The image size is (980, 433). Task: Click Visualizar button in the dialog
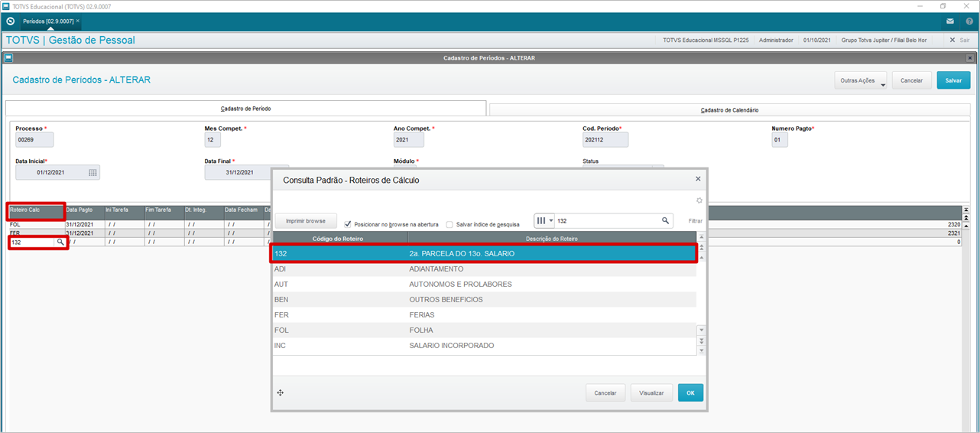[651, 392]
